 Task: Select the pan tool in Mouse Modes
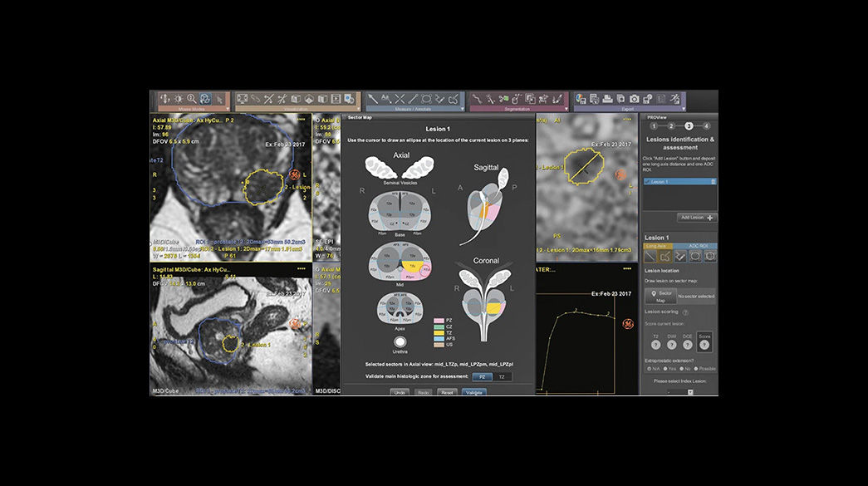[x=164, y=99]
